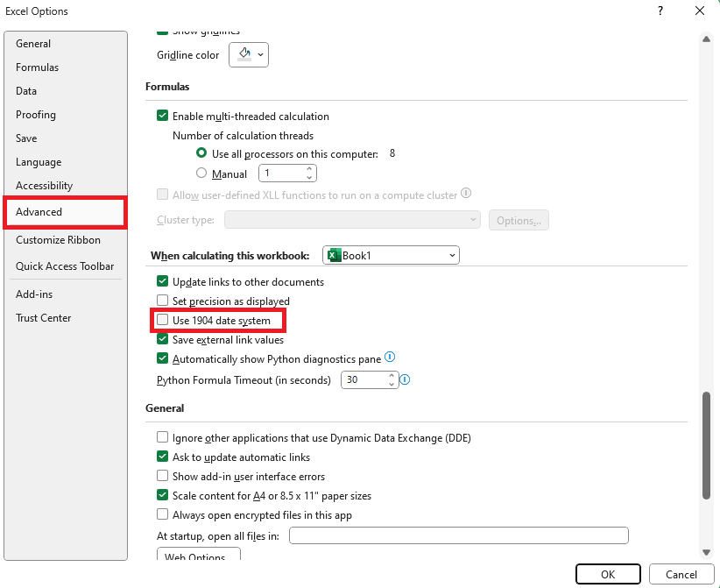Increase the Manual threads count
720x588 pixels.
tap(309, 169)
